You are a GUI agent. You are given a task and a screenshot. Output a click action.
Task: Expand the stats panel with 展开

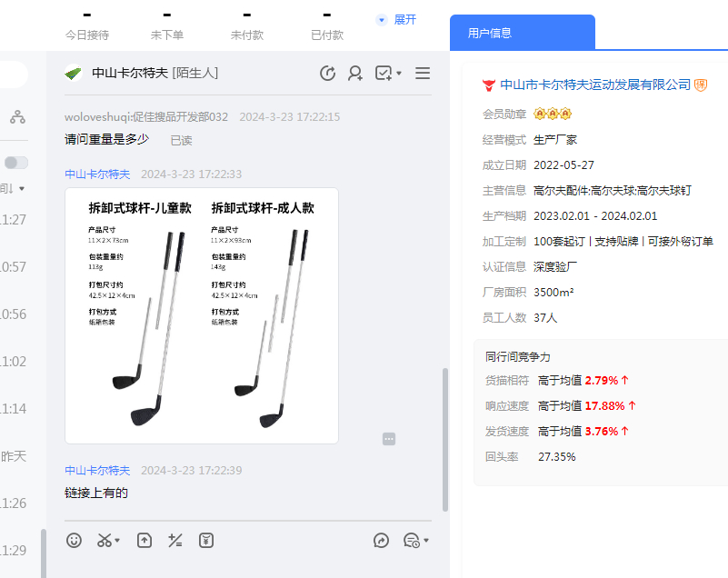[x=396, y=20]
